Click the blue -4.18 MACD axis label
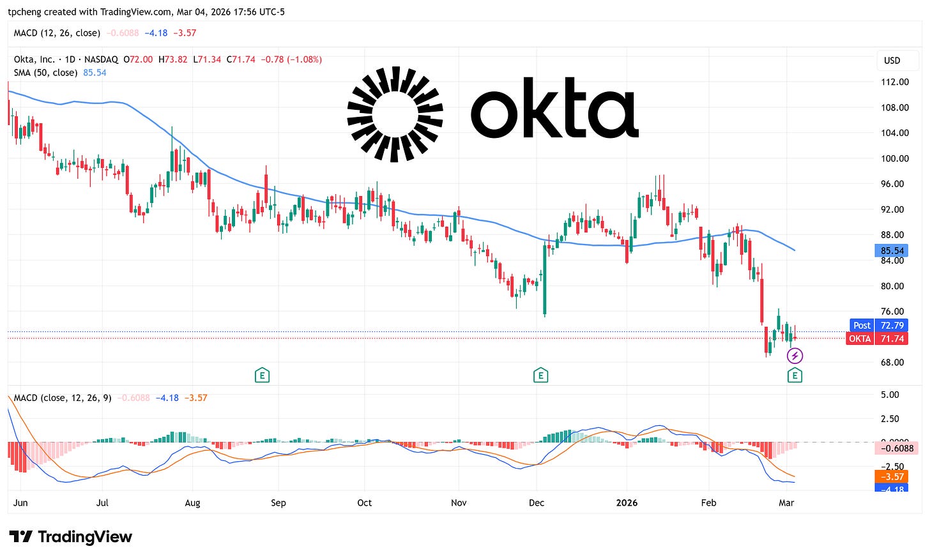The image size is (930, 560). (x=892, y=488)
